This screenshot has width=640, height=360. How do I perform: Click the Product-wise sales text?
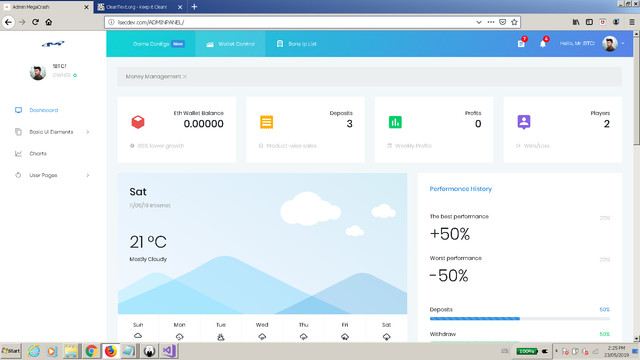pos(291,146)
